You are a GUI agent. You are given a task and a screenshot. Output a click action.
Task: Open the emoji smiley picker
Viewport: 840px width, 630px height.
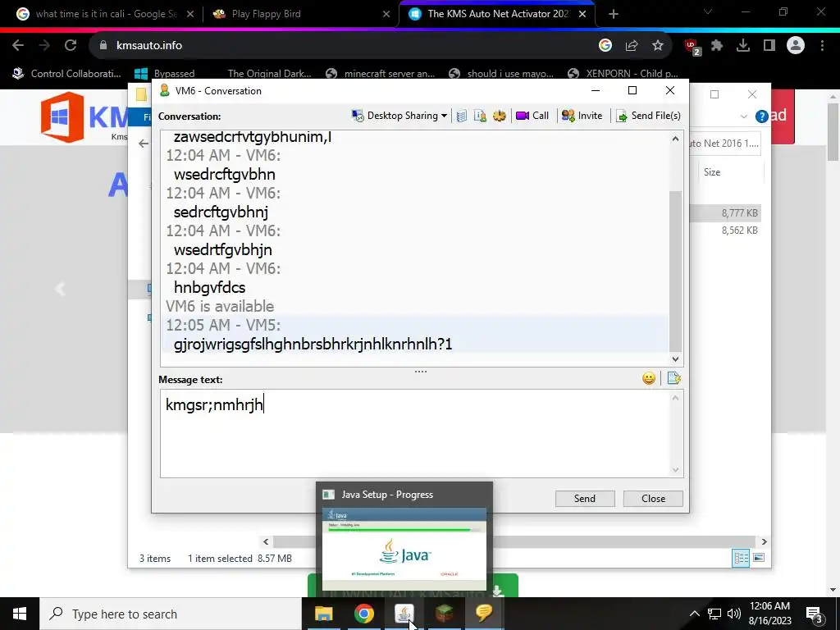click(649, 379)
